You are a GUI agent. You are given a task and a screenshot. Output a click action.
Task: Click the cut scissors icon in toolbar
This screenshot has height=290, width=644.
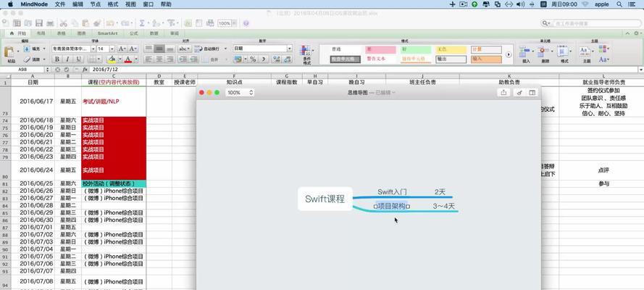point(63,23)
